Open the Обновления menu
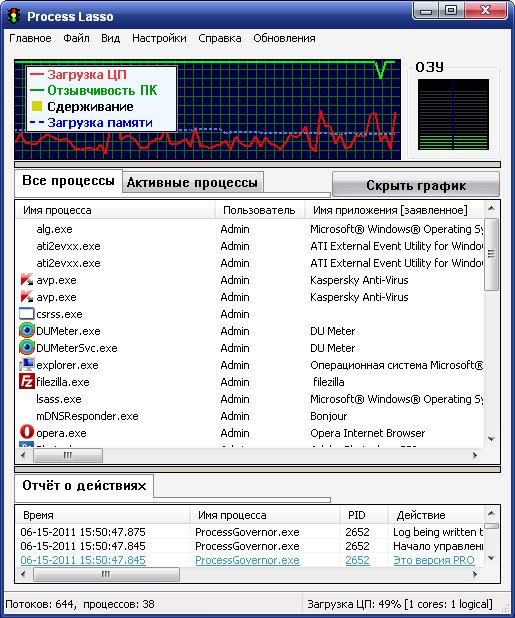The width and height of the screenshot is (515, 618). pos(284,38)
